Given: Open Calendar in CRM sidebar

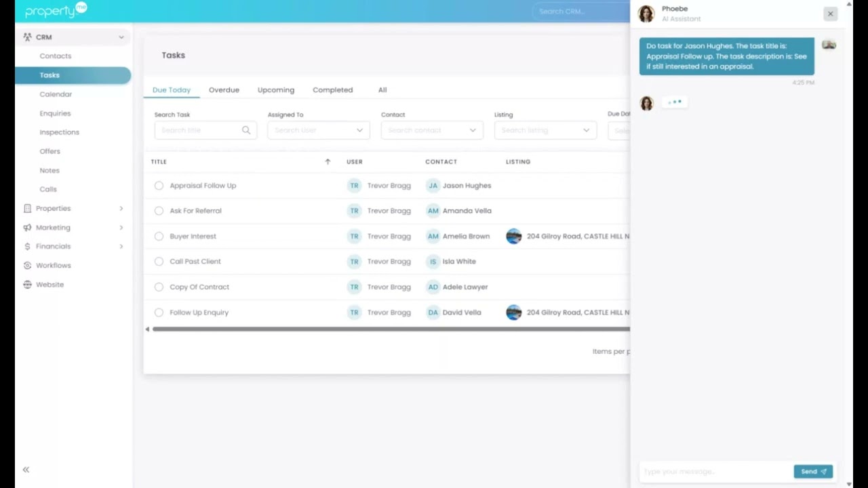Looking at the screenshot, I should 56,94.
